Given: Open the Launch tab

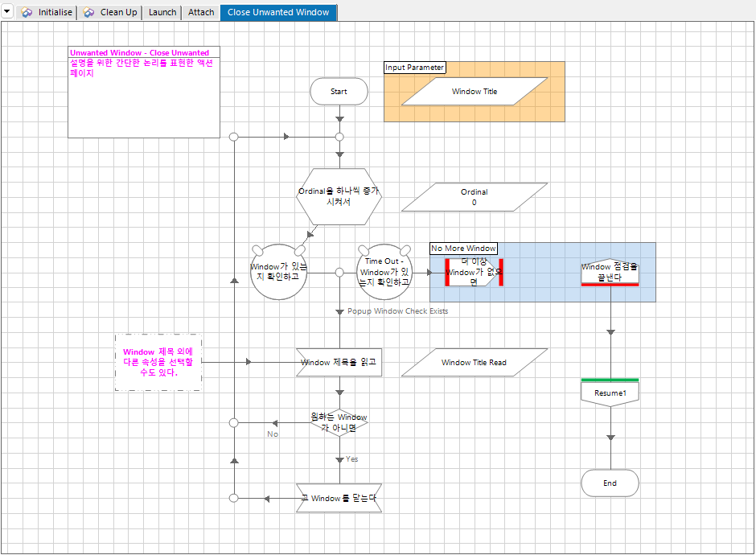Looking at the screenshot, I should tap(162, 13).
